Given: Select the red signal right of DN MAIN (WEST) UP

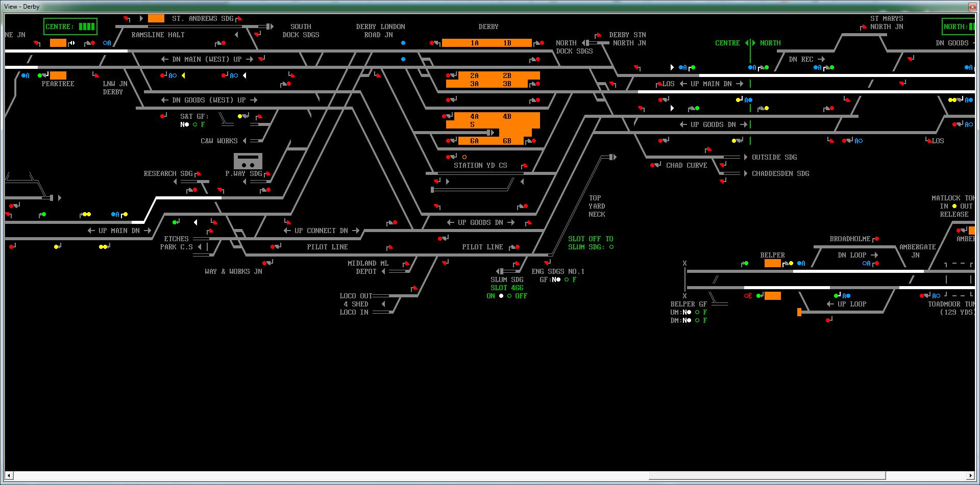Looking at the screenshot, I should pos(262,59).
